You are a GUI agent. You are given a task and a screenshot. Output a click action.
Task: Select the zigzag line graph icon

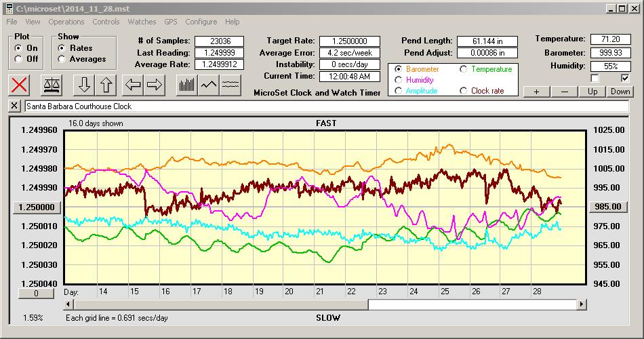click(x=209, y=85)
